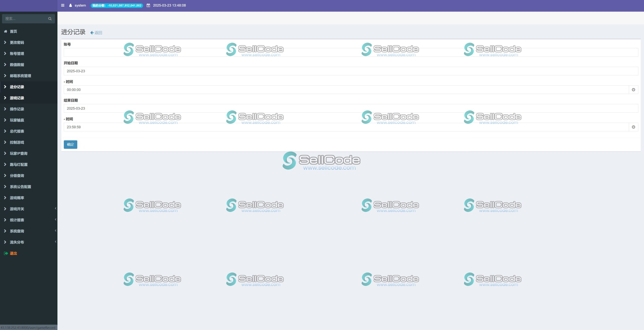Open 数值数据 menu item
The width and height of the screenshot is (644, 330).
coord(29,65)
